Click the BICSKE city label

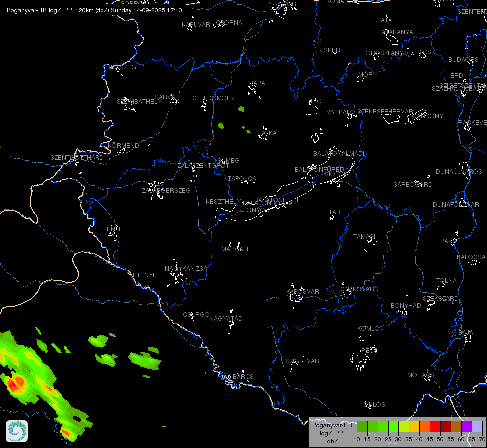pyautogui.click(x=428, y=52)
